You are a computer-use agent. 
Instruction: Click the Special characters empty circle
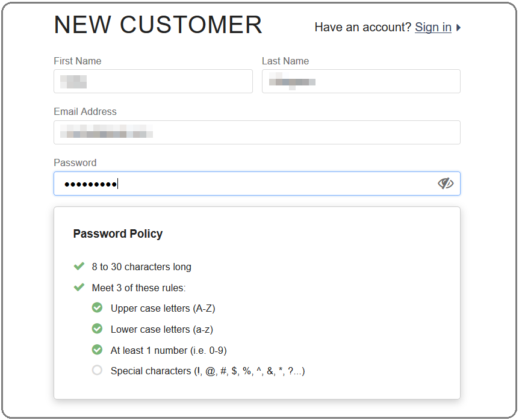(97, 370)
